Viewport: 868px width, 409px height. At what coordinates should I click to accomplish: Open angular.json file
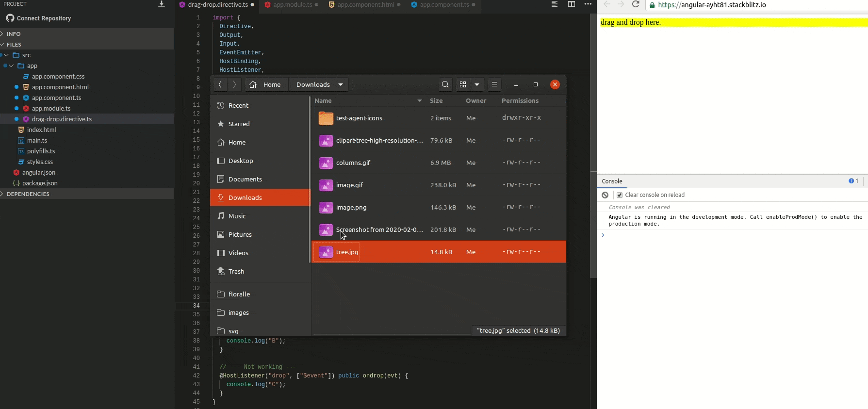(38, 173)
